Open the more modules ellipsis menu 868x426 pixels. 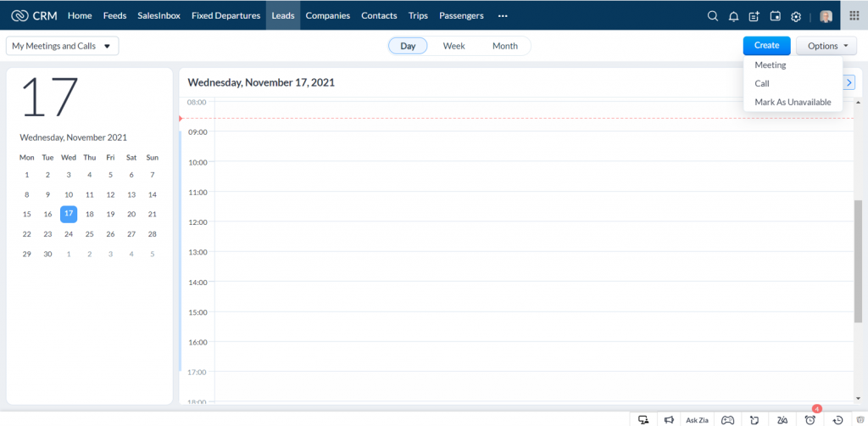pyautogui.click(x=503, y=16)
